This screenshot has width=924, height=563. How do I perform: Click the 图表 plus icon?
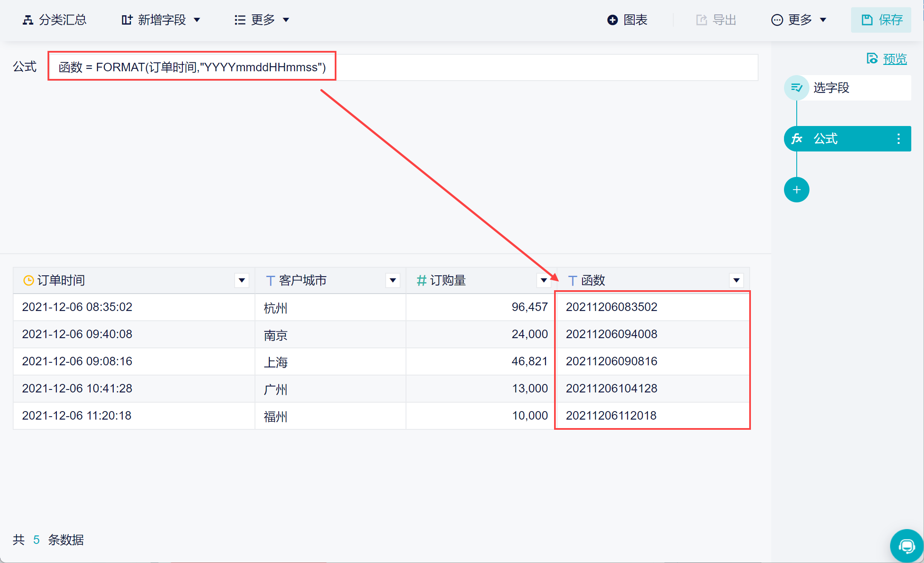tap(612, 20)
